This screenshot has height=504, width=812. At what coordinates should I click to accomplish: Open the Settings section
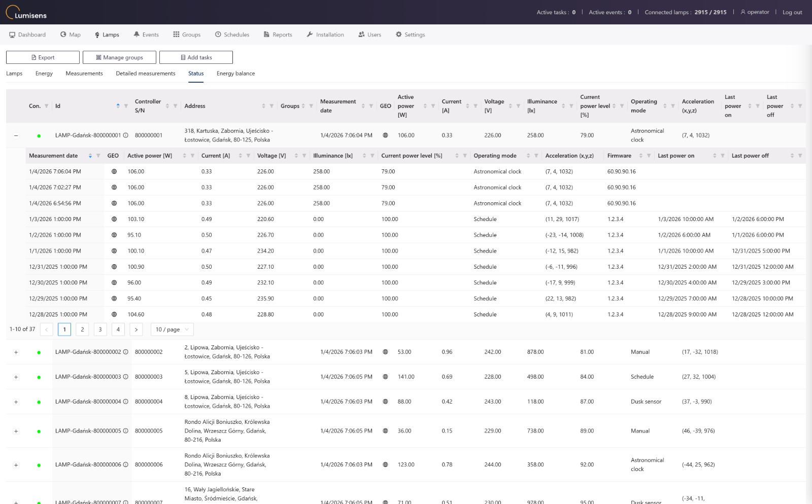tap(410, 34)
